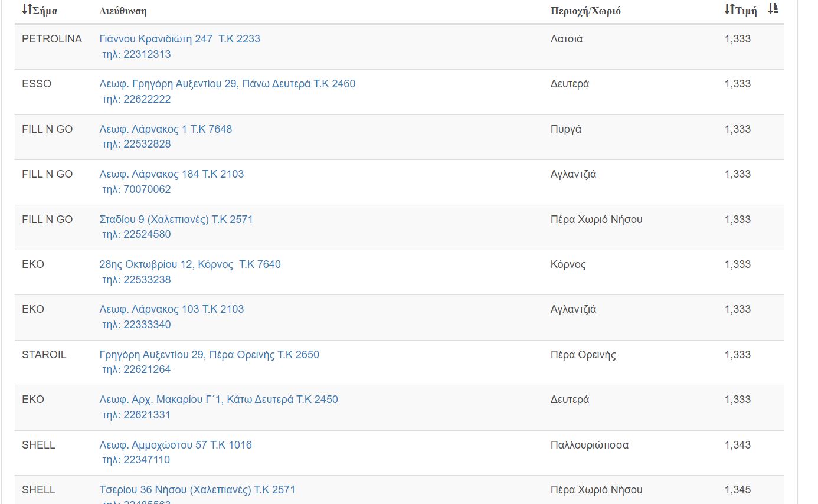
Task: Click the Λεωφ. Αμμοχώστου 57 address link
Action: pyautogui.click(x=176, y=445)
